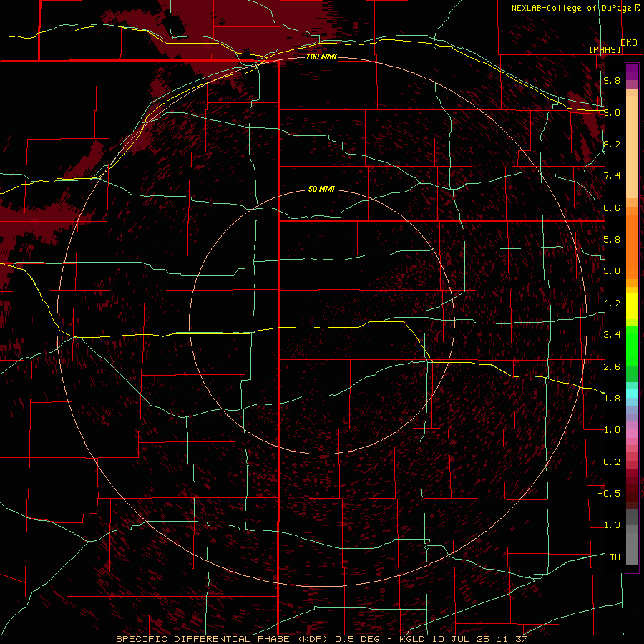Pick the light peach segment of color bar
This screenshot has width=644, height=644.
[x=632, y=148]
